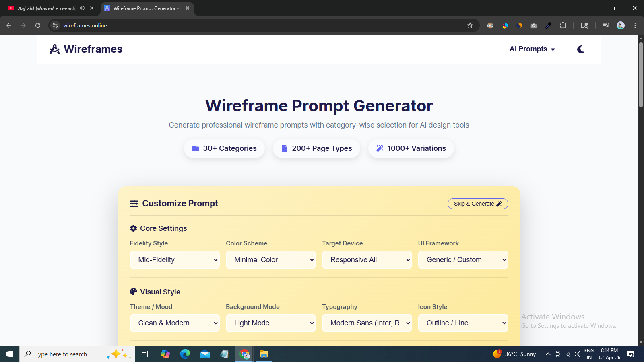The width and height of the screenshot is (644, 362).
Task: Click the extensions puzzle icon
Action: [563, 25]
